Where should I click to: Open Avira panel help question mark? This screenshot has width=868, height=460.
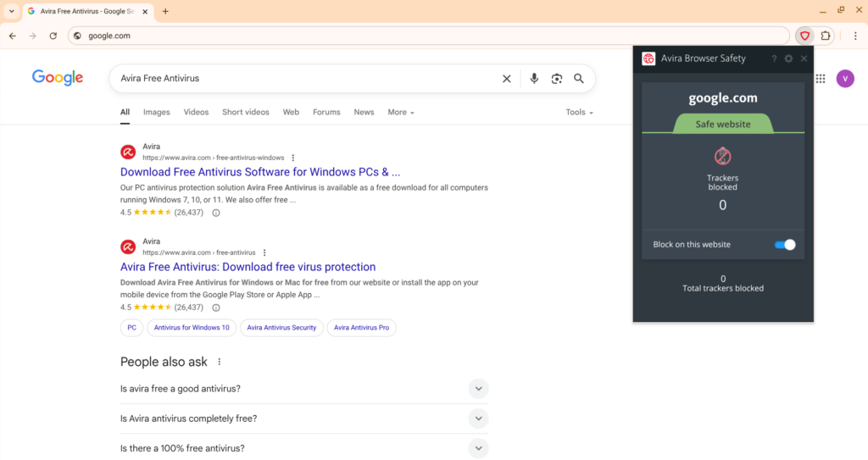click(774, 58)
